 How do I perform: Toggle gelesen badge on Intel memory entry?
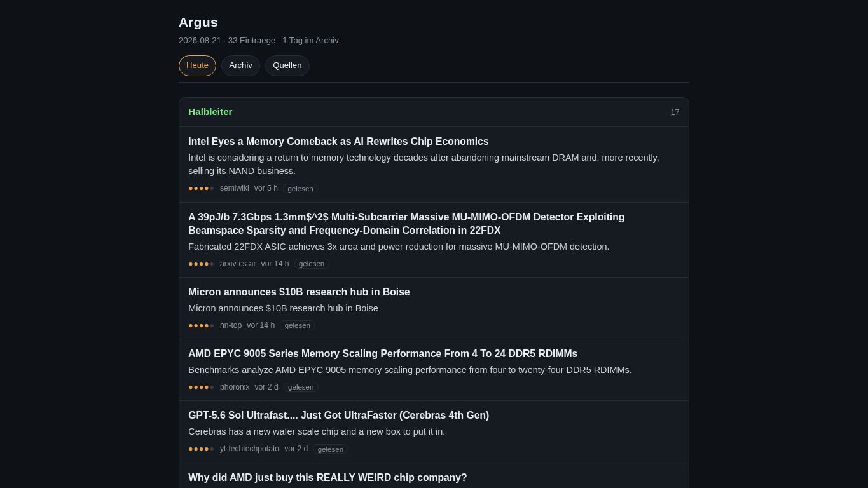pos(300,189)
